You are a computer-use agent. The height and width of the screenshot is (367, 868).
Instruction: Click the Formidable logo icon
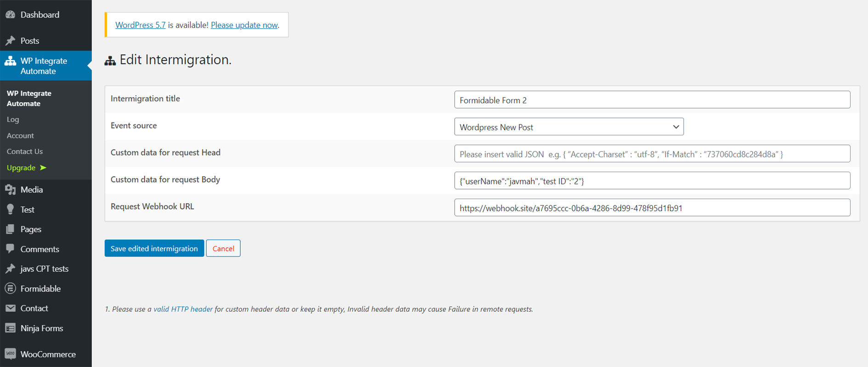11,289
